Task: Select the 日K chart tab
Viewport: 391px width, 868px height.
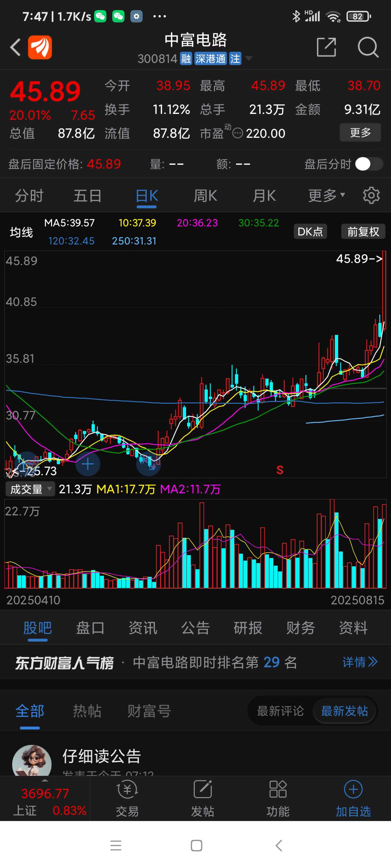Action: (147, 196)
